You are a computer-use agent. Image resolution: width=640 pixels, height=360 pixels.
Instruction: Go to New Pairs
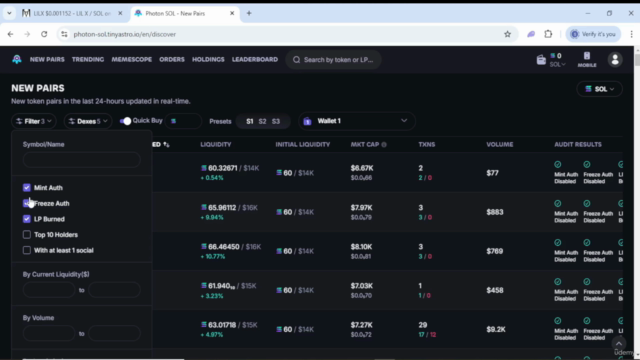tap(47, 60)
